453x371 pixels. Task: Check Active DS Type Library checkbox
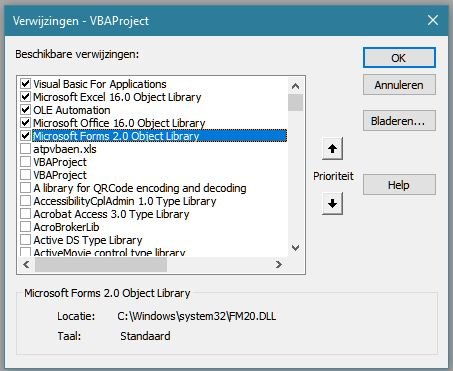(x=25, y=240)
